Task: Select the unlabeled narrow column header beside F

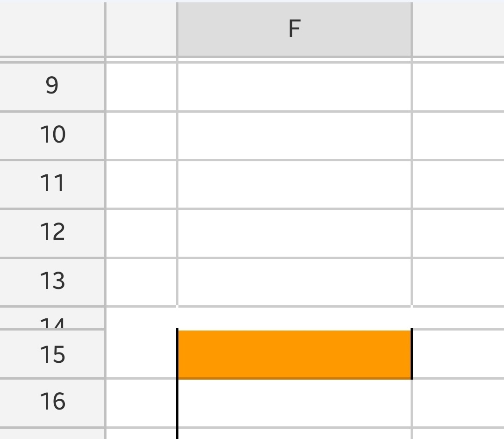Action: pyautogui.click(x=141, y=29)
